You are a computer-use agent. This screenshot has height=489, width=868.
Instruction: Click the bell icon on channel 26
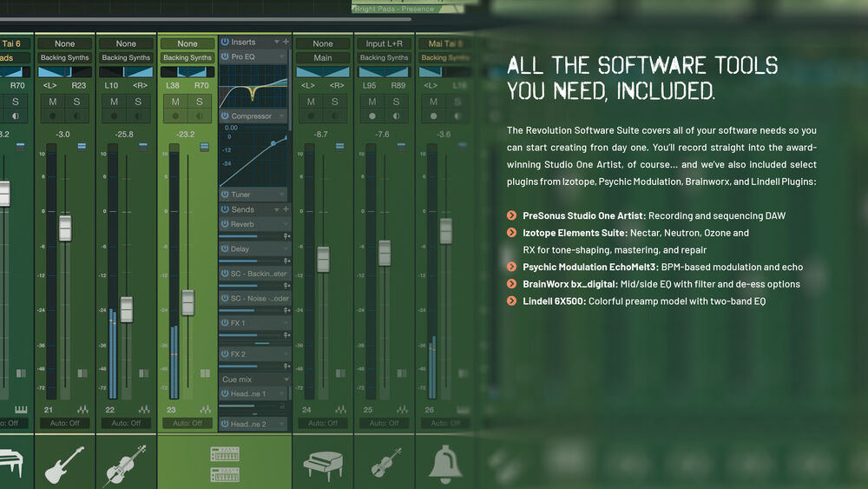tap(445, 465)
